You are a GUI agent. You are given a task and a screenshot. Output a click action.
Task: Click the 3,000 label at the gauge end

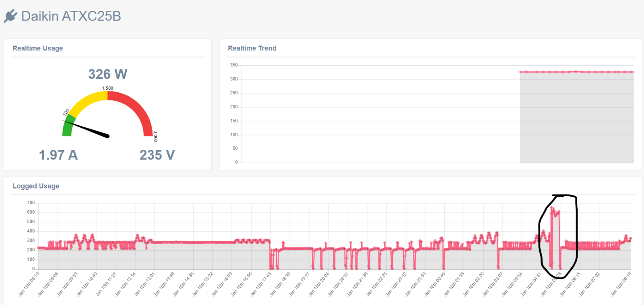coord(155,136)
